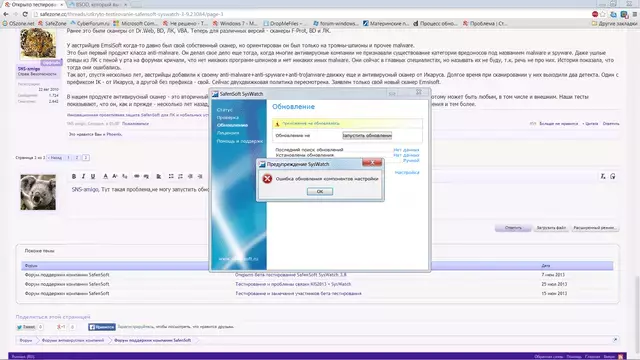Click the browser Back arrow

click(6, 14)
